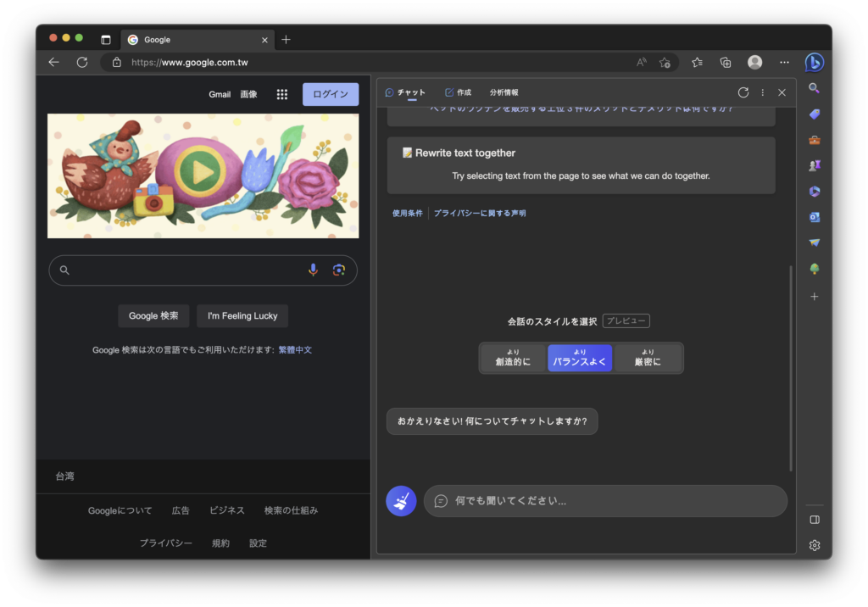Image resolution: width=868 pixels, height=607 pixels.
Task: Open the 使用条件 link
Action: (x=408, y=214)
